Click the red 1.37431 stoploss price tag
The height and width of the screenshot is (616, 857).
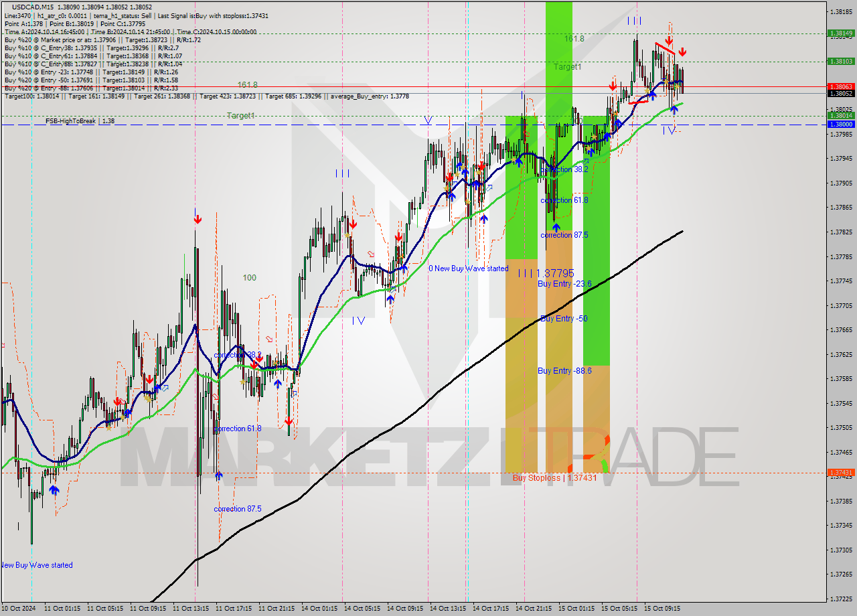point(840,472)
